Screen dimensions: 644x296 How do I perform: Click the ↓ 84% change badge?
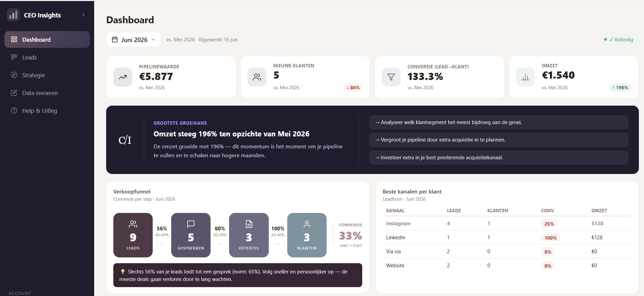point(353,88)
